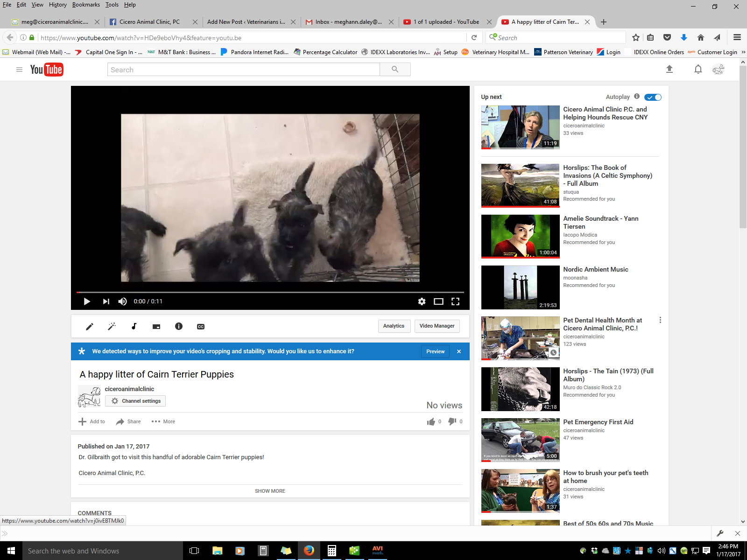Share this video

pos(128,421)
